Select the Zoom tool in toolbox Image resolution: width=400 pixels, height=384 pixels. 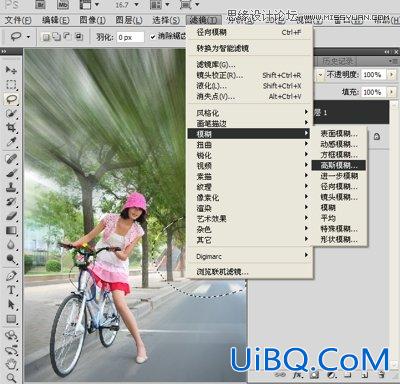pos(11,378)
